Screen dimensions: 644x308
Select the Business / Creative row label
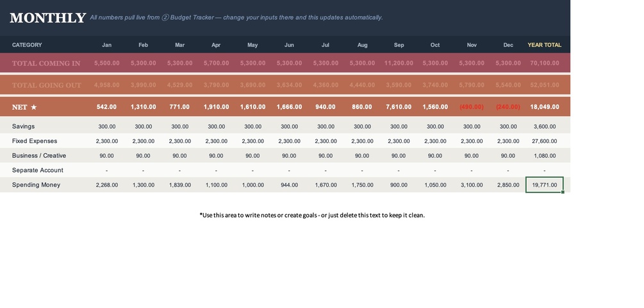pyautogui.click(x=39, y=155)
